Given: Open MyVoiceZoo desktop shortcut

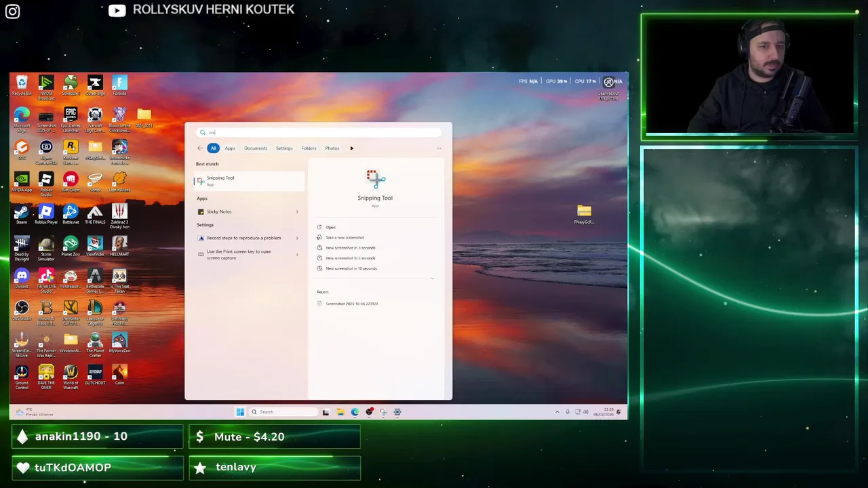Looking at the screenshot, I should click(119, 344).
